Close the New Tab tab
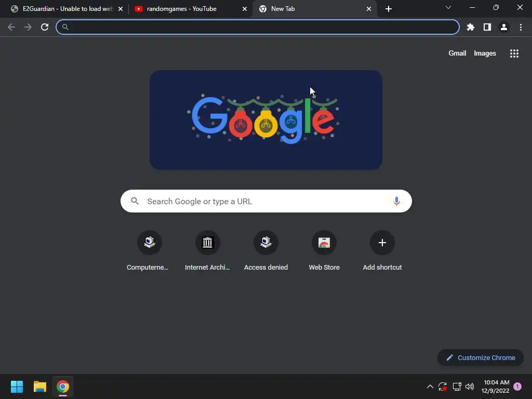The height and width of the screenshot is (399, 532). point(369,9)
